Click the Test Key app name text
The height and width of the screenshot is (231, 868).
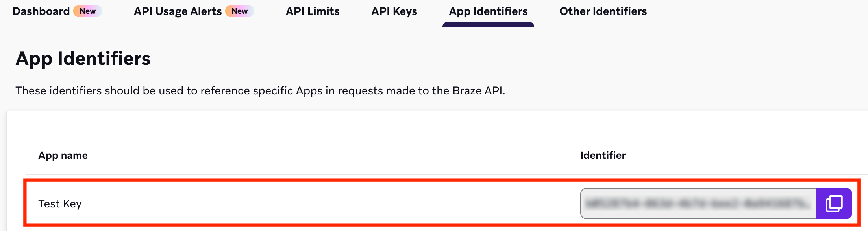(60, 203)
